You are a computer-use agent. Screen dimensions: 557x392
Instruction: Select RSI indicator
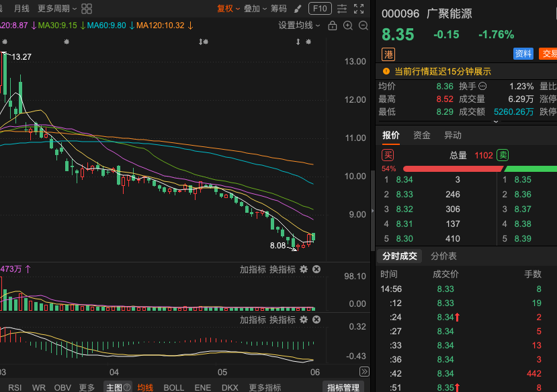click(15, 387)
